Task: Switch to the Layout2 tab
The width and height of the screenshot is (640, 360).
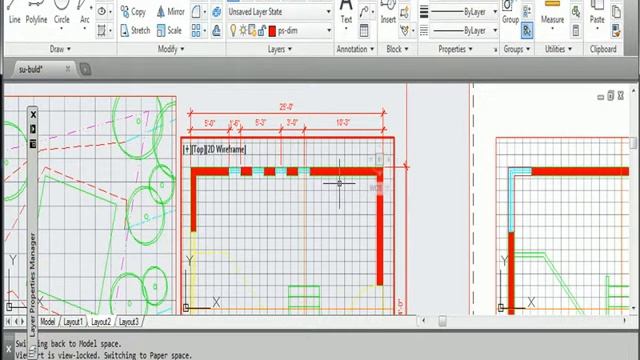Action: click(101, 322)
